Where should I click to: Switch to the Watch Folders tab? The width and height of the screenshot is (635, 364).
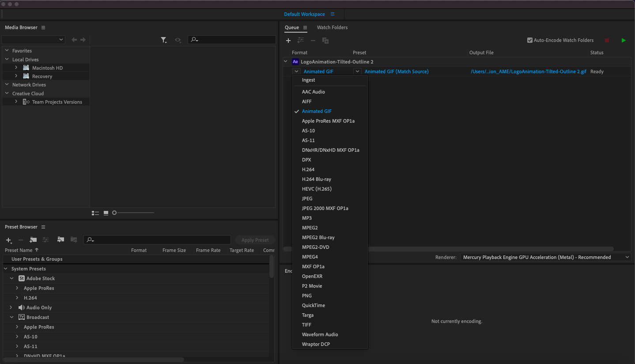(332, 27)
